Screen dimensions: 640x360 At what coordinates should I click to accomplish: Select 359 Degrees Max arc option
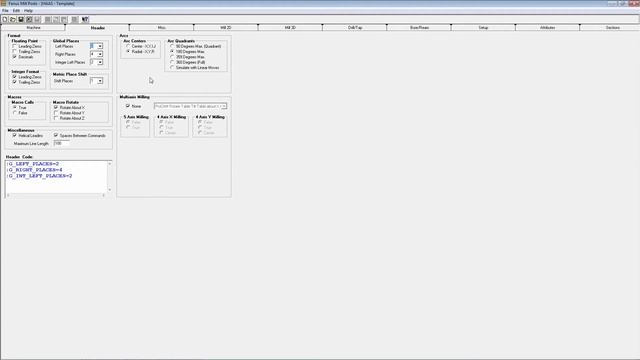point(172,57)
